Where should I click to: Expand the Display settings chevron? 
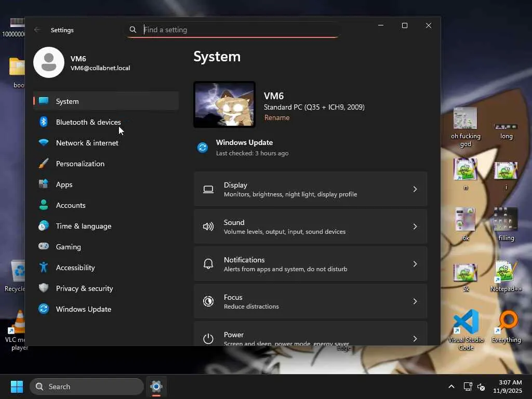(x=415, y=189)
